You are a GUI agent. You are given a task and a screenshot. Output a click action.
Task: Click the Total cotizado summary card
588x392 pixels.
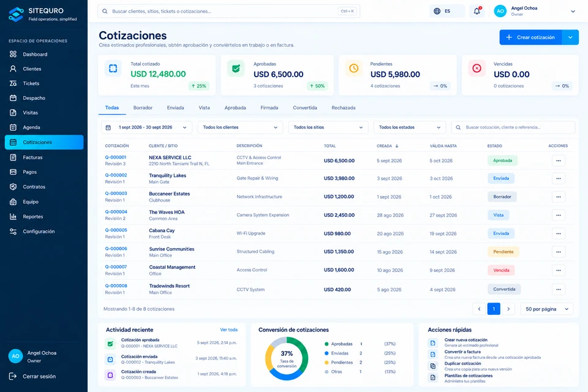pos(157,75)
